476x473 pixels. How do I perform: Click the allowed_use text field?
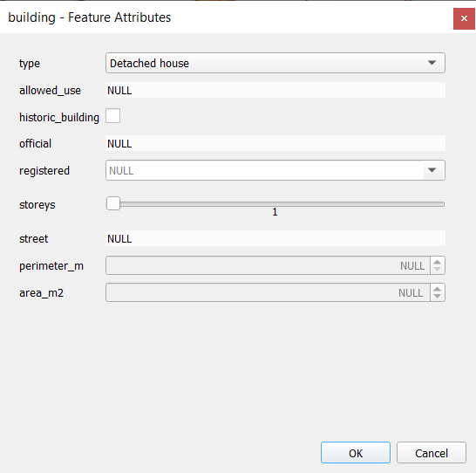[x=275, y=90]
